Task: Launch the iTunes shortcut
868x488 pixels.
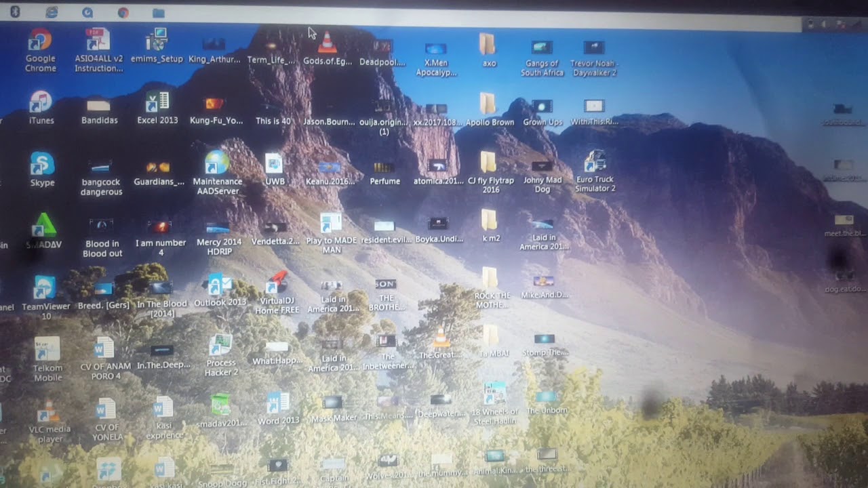Action: tap(41, 107)
